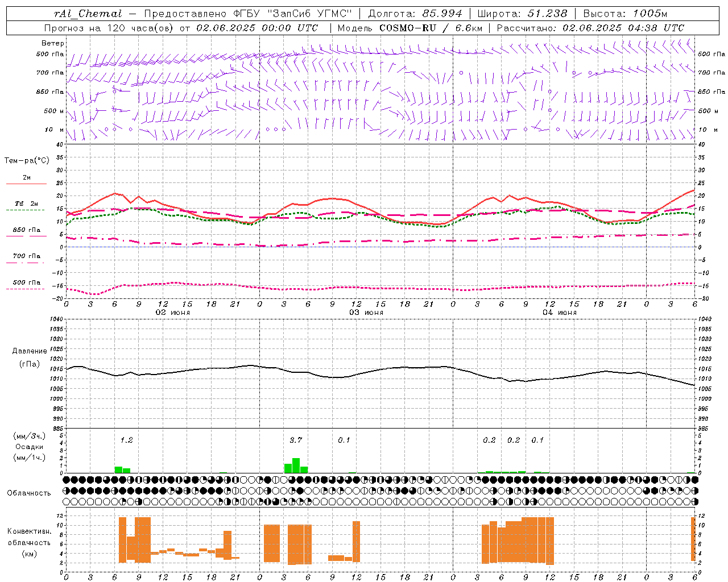Select the text Предоставлено ФГБУ "ЗапСиб УГМС"

coord(249,14)
